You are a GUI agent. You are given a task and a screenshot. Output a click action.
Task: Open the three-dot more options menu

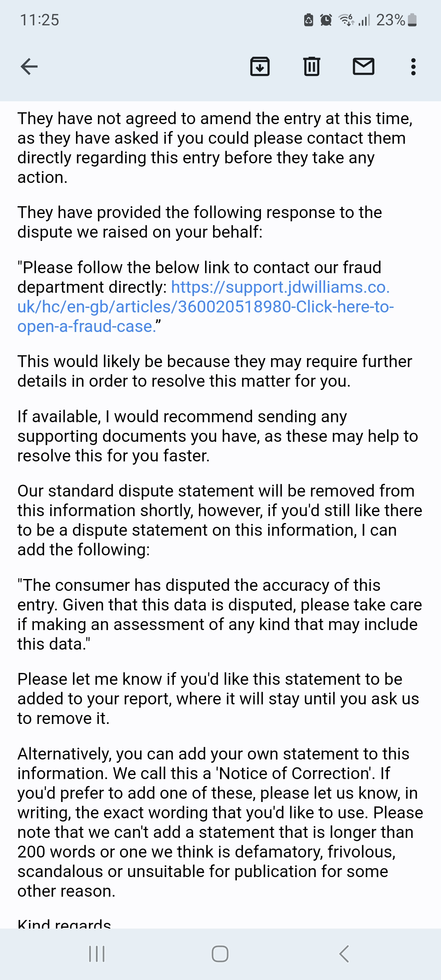pyautogui.click(x=413, y=67)
